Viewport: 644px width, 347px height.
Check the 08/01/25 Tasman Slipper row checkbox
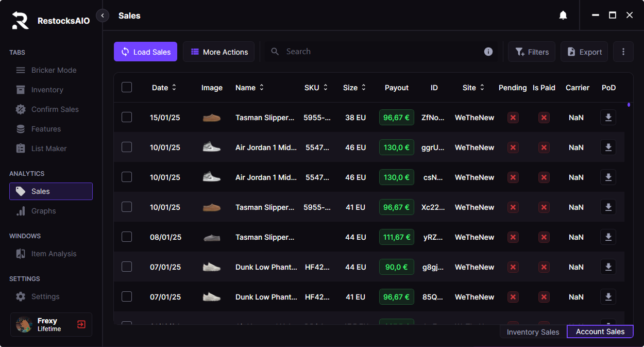click(127, 237)
